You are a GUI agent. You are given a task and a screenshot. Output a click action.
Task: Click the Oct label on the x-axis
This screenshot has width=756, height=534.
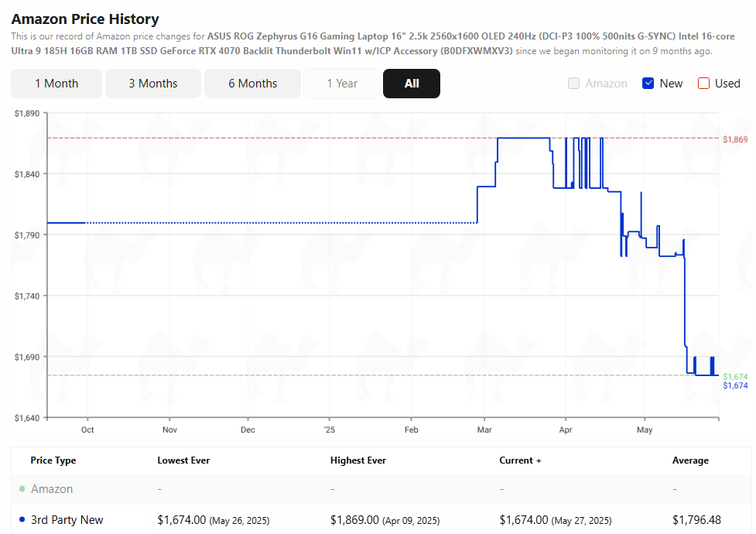click(87, 430)
